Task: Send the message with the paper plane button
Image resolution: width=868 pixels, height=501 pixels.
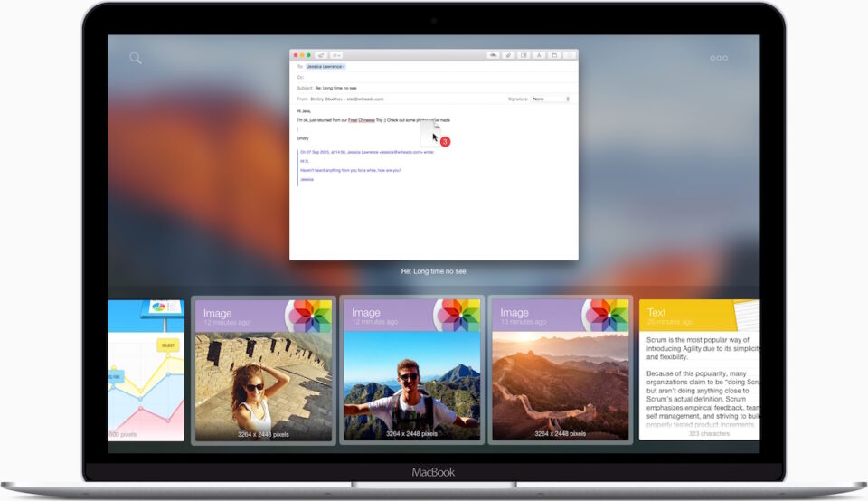Action: (321, 55)
